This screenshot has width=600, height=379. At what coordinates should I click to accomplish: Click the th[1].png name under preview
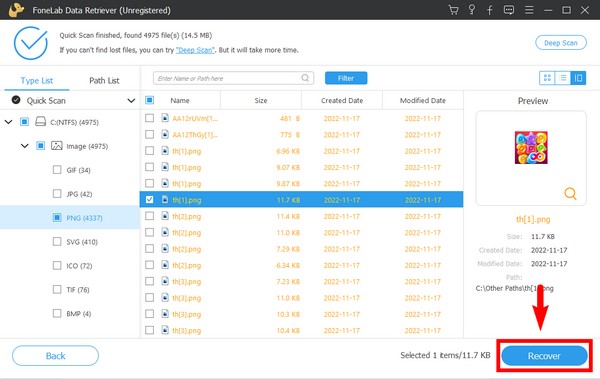[x=533, y=219]
